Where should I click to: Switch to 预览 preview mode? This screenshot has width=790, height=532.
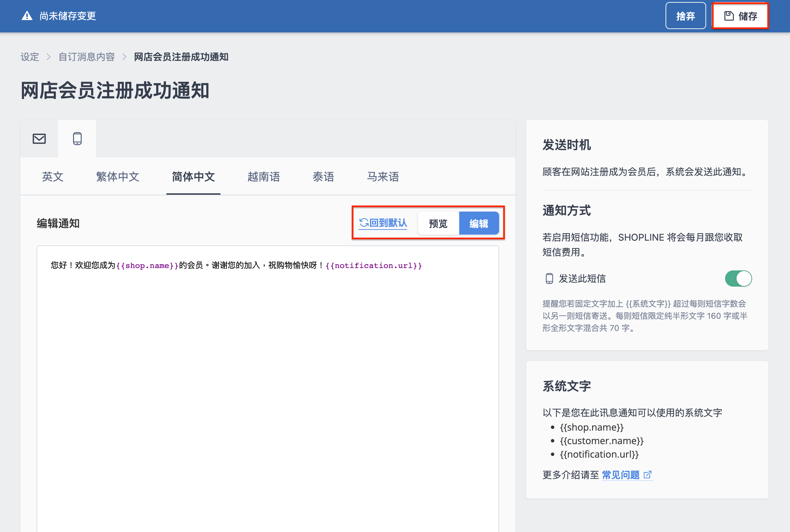pyautogui.click(x=438, y=223)
